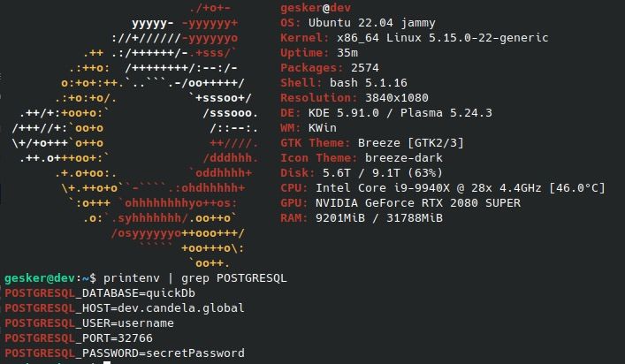
Task: Select the KWin window manager text
Action: pyautogui.click(x=322, y=128)
